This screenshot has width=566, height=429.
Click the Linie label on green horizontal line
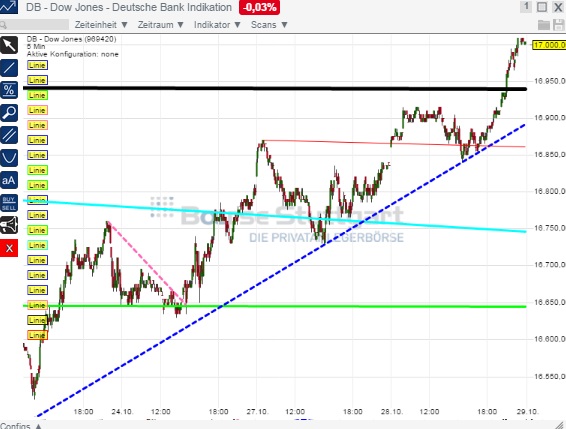pos(37,305)
